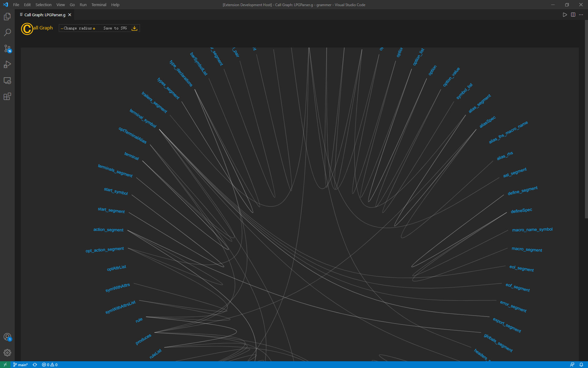
Task: Click the errors and warnings status indicator
Action: pyautogui.click(x=50, y=365)
